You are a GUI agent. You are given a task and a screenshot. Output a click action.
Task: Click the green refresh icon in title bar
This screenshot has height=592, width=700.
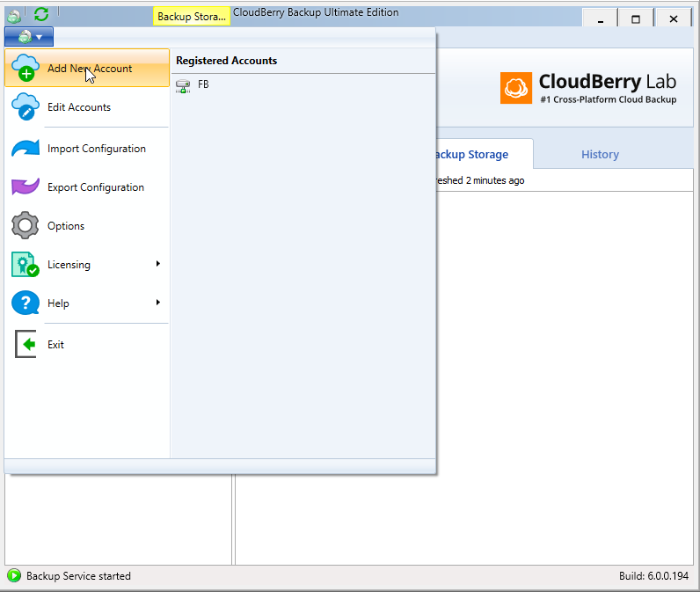(x=41, y=14)
